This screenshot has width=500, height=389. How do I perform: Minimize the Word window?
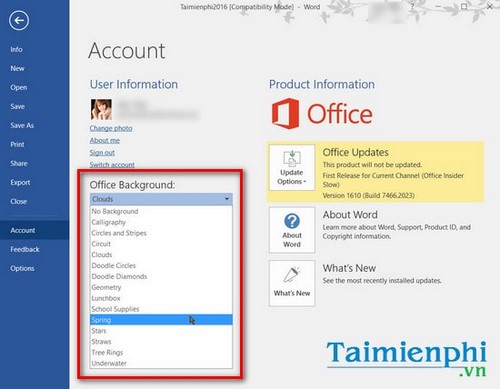coord(438,6)
